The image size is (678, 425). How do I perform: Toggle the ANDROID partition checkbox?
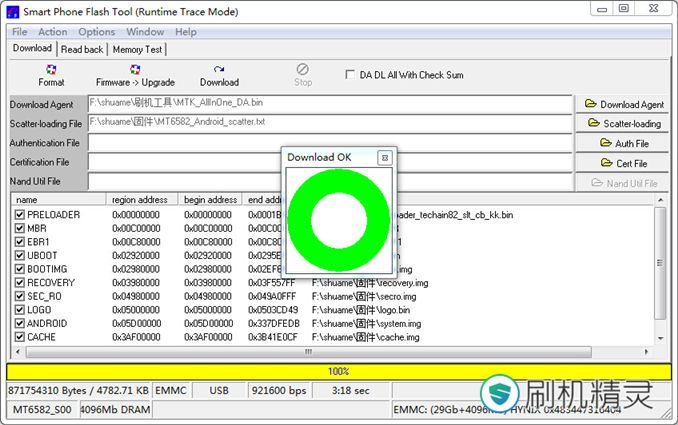click(20, 324)
